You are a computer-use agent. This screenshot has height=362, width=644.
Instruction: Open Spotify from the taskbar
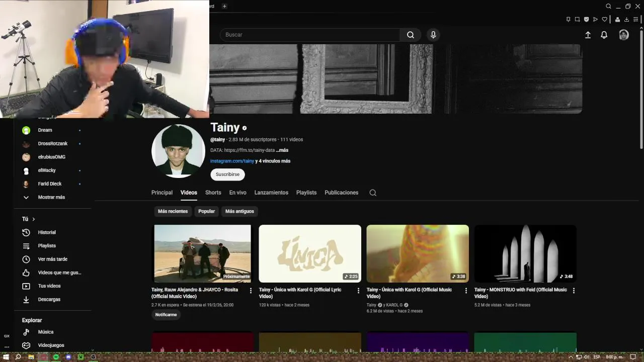tap(56, 357)
